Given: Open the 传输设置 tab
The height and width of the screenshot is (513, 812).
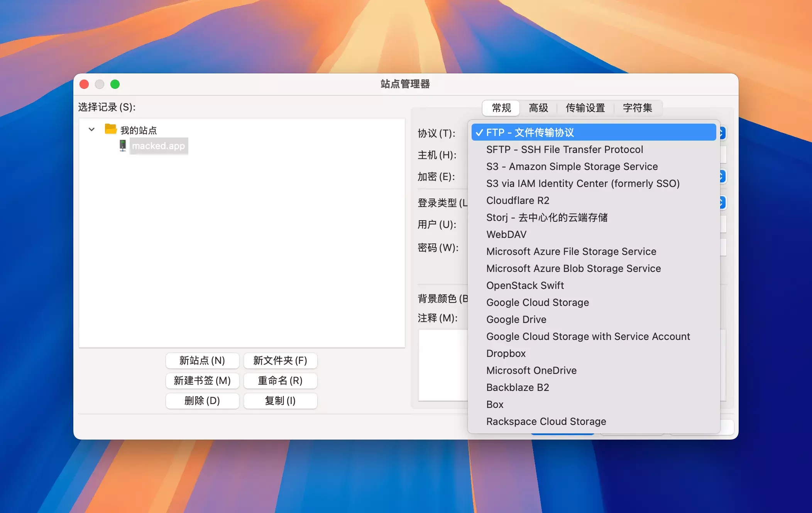Looking at the screenshot, I should [585, 108].
